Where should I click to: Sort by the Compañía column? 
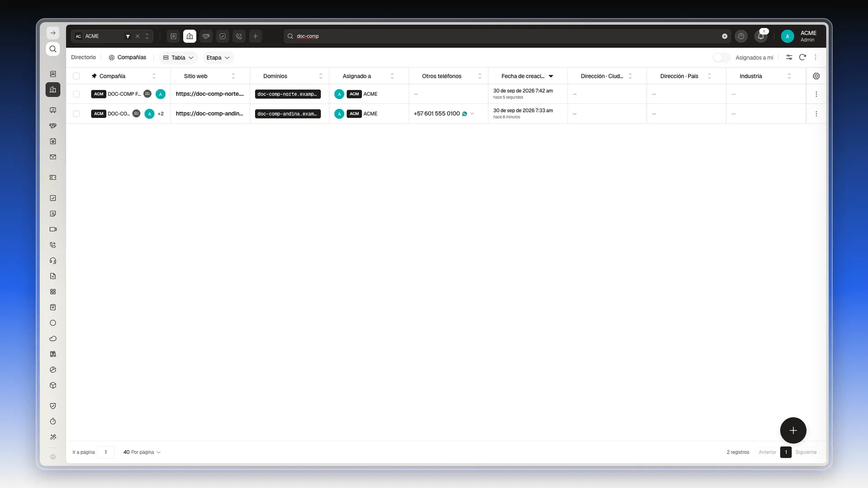154,76
